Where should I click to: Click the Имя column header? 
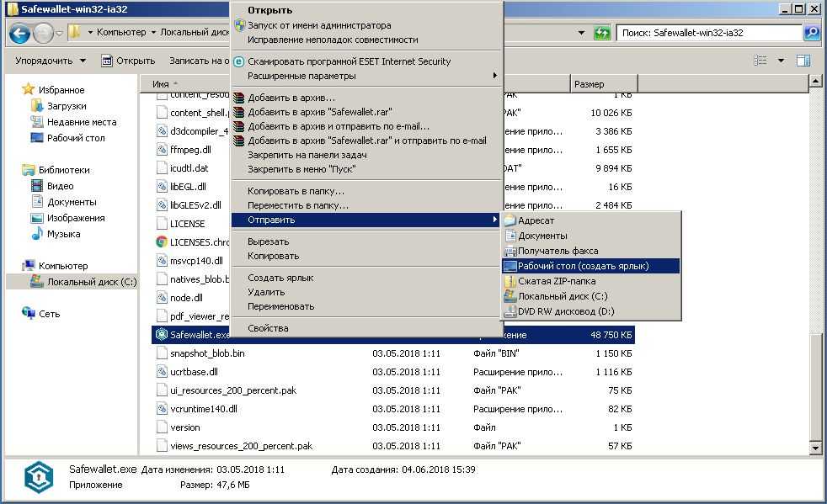(x=185, y=84)
